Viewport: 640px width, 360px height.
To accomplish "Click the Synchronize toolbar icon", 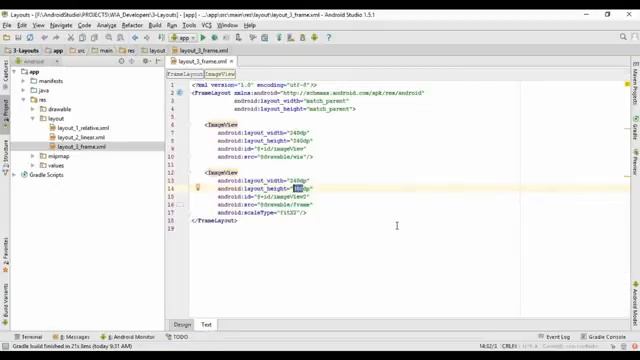I will click(x=30, y=38).
